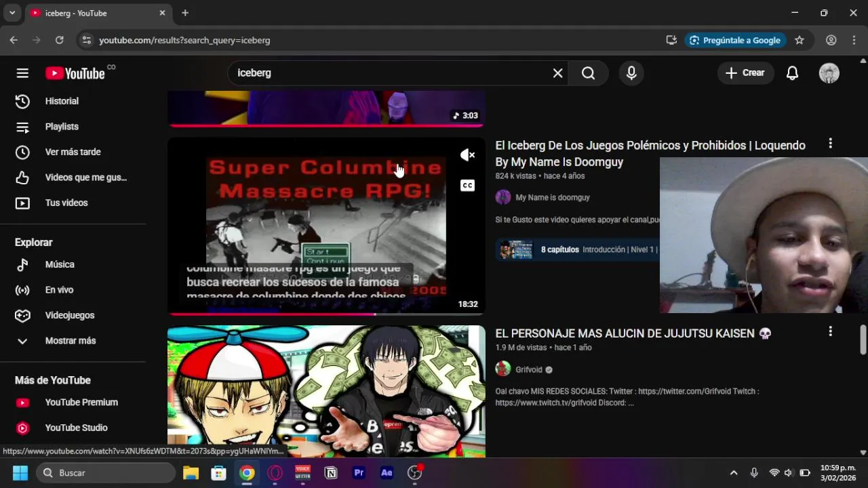Open Microsoft Store from taskbar
The height and width of the screenshot is (488, 868).
pos(218,473)
